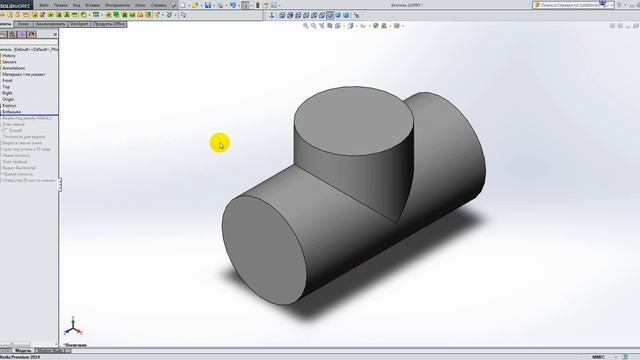Toggle the Section View icon

[330, 26]
